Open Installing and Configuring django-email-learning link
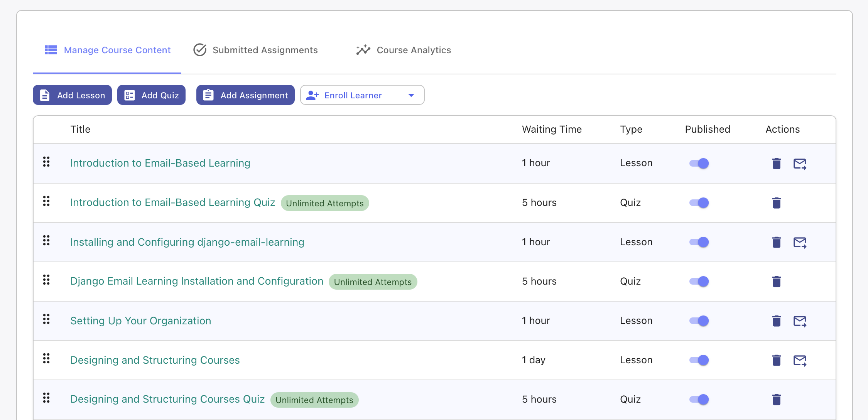868x420 pixels. pos(187,242)
